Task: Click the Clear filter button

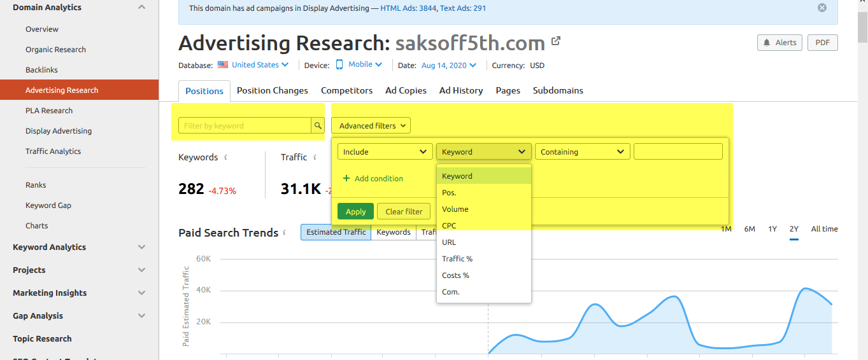Action: click(404, 212)
